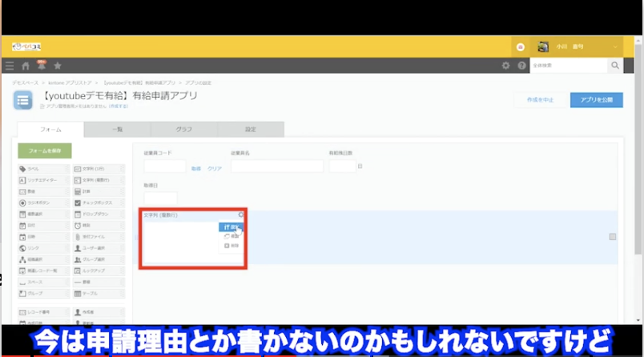
Task: Open the gear icon on the multi-line text field
Action: 241,215
